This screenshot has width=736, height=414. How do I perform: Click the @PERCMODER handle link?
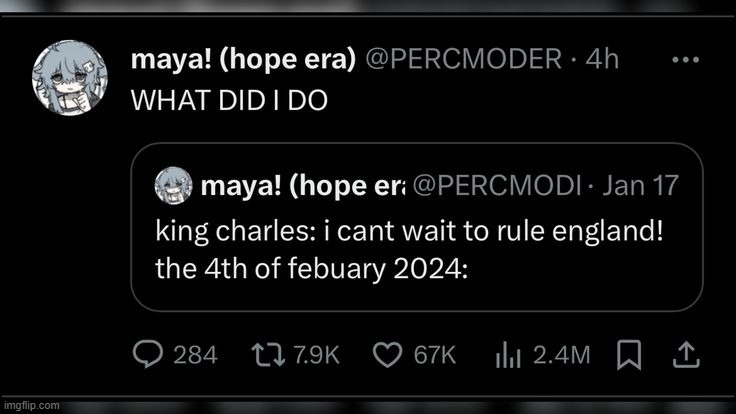[x=463, y=59]
